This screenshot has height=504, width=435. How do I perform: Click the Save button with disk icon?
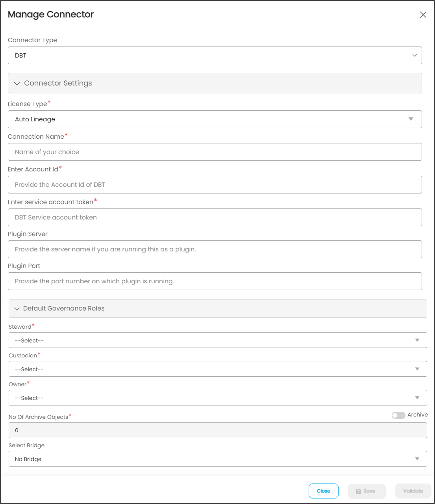[366, 491]
